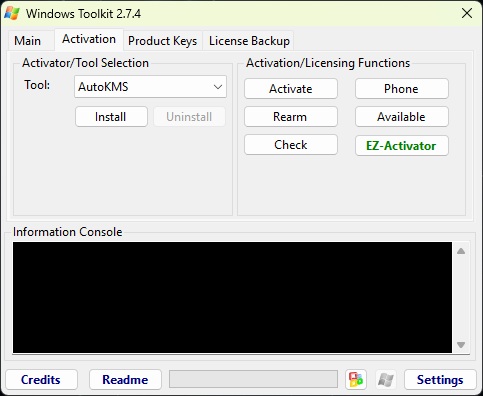Select the Activation tab

89,39
